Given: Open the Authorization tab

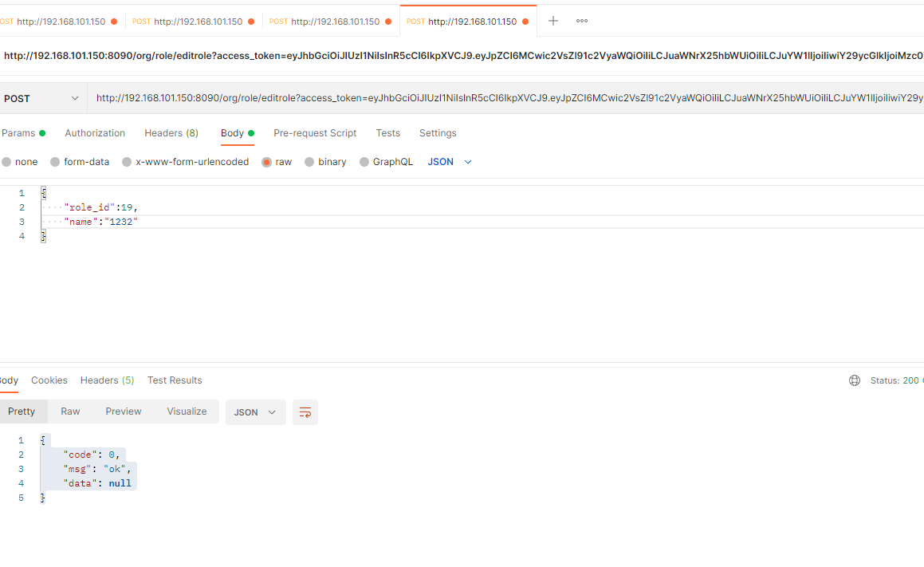Looking at the screenshot, I should pos(95,133).
